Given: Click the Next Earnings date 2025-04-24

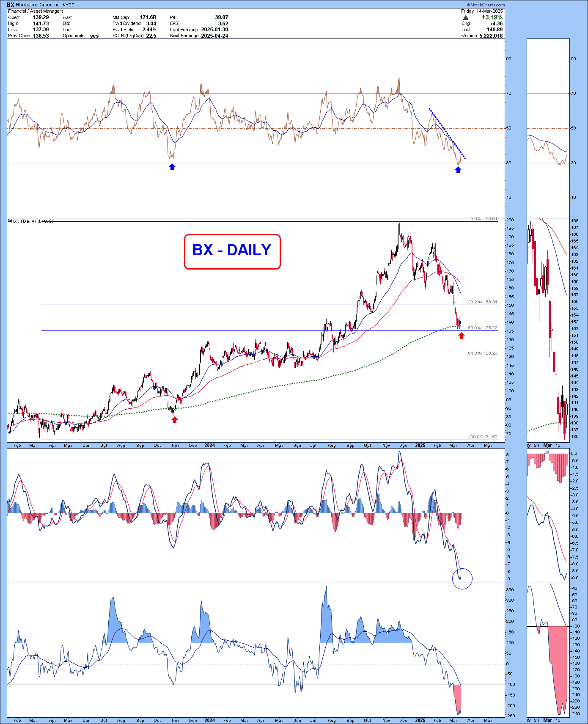Looking at the screenshot, I should [x=214, y=36].
